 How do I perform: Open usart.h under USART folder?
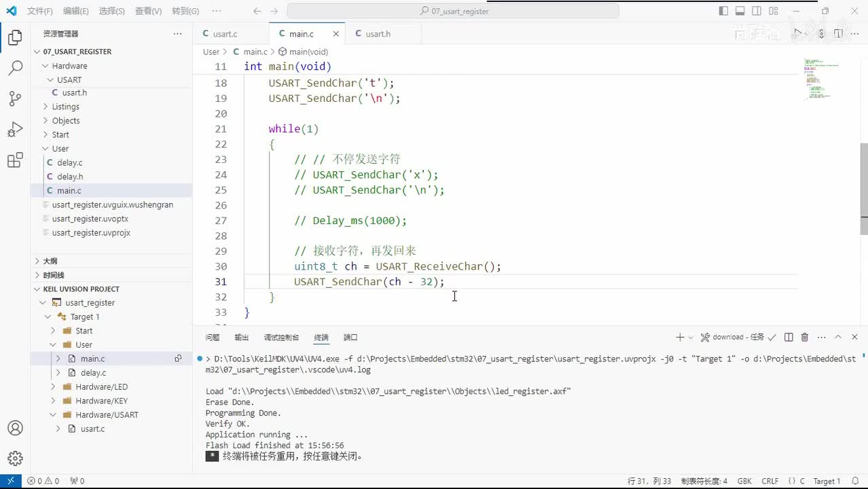click(111, 92)
